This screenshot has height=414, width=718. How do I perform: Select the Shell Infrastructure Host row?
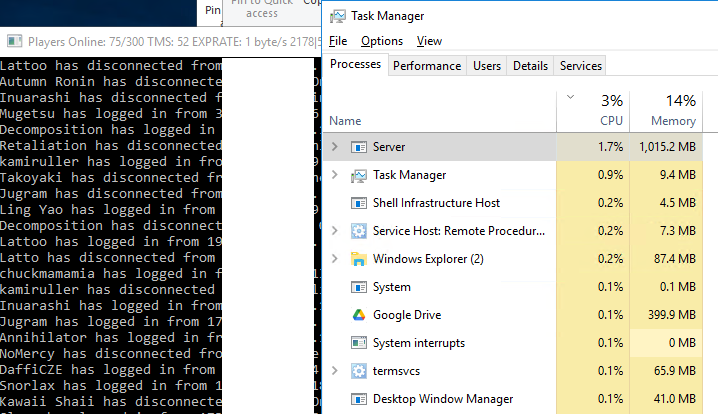[x=513, y=203]
